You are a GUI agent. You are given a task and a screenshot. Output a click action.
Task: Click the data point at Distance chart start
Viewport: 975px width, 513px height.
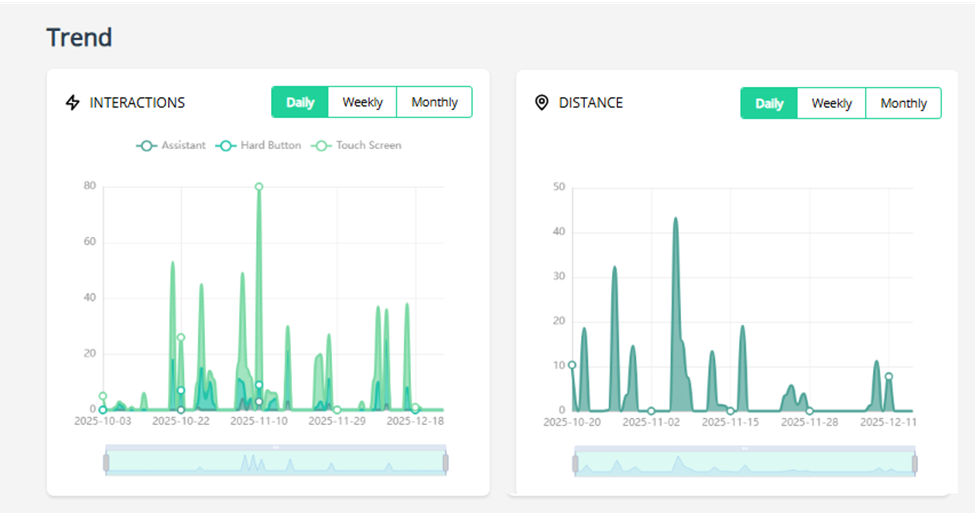(572, 365)
